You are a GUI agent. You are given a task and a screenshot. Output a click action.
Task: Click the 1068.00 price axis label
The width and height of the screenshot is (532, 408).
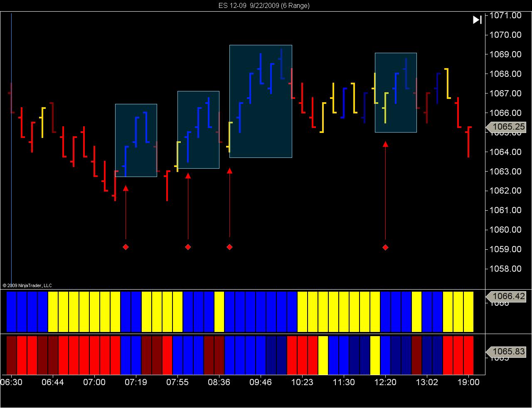point(505,74)
